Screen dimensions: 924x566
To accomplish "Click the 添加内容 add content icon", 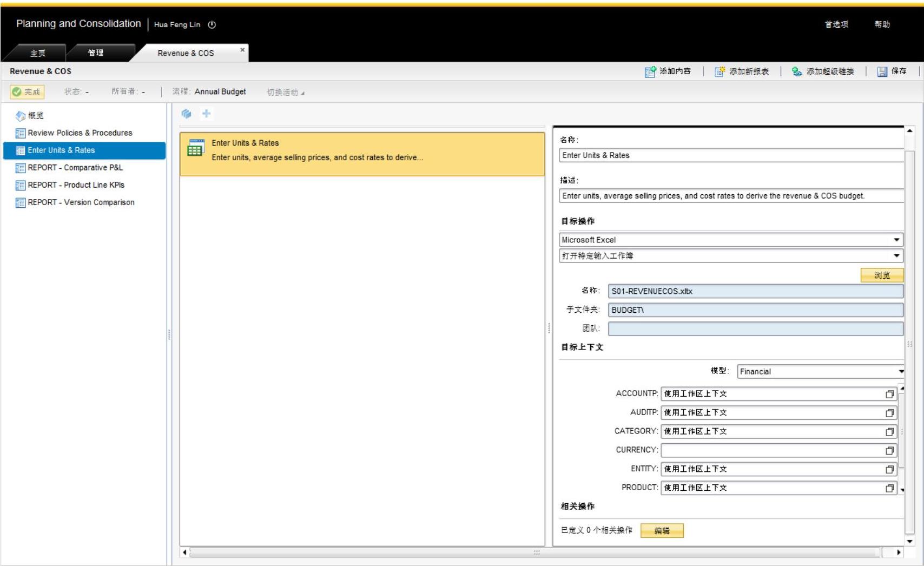I will pos(650,71).
